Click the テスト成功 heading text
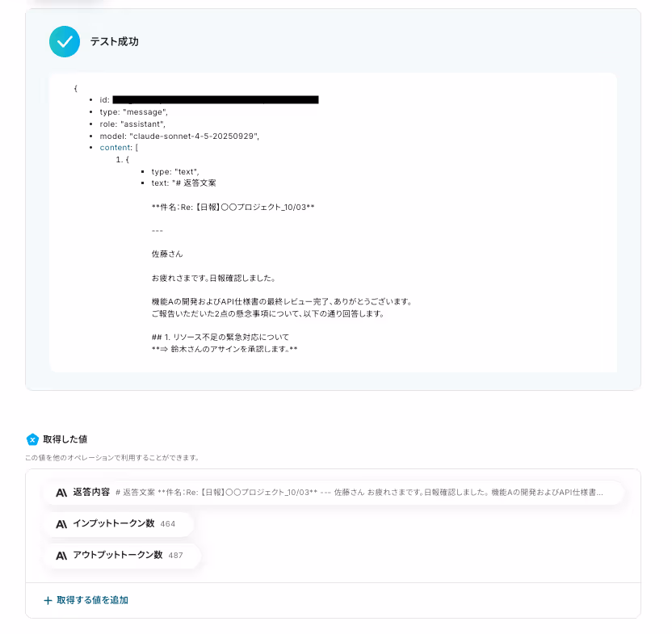Image resolution: width=672 pixels, height=634 pixels. click(x=115, y=41)
